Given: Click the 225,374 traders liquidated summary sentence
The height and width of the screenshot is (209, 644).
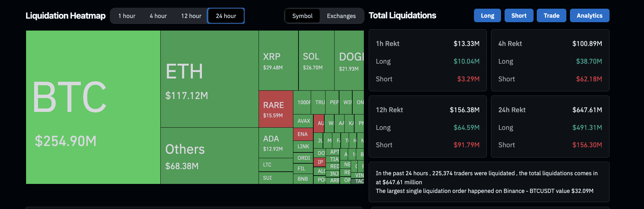Looking at the screenshot, I should tap(487, 177).
